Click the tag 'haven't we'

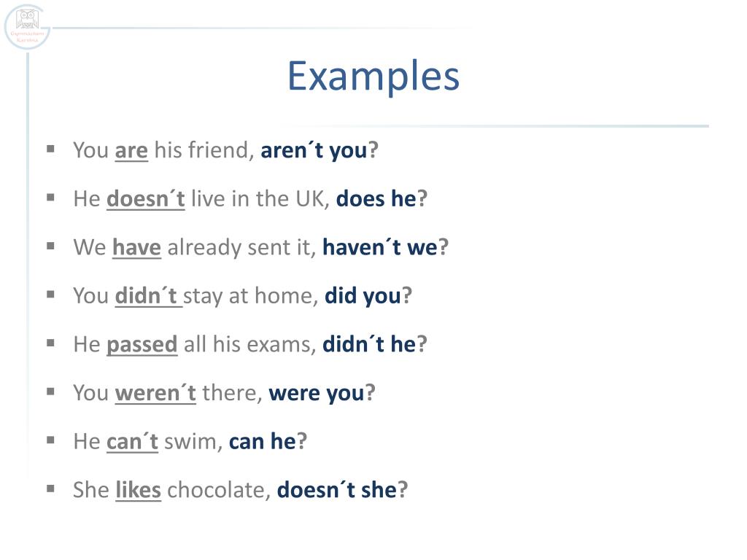(x=380, y=248)
